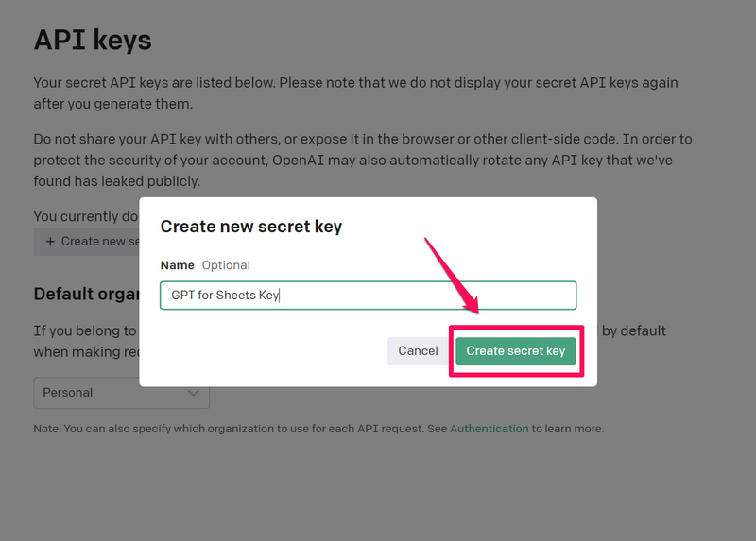Open the Authentication link
The width and height of the screenshot is (756, 541).
click(489, 429)
